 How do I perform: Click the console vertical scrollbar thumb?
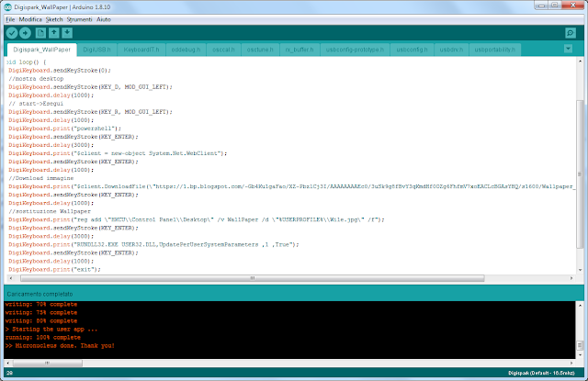click(x=580, y=344)
